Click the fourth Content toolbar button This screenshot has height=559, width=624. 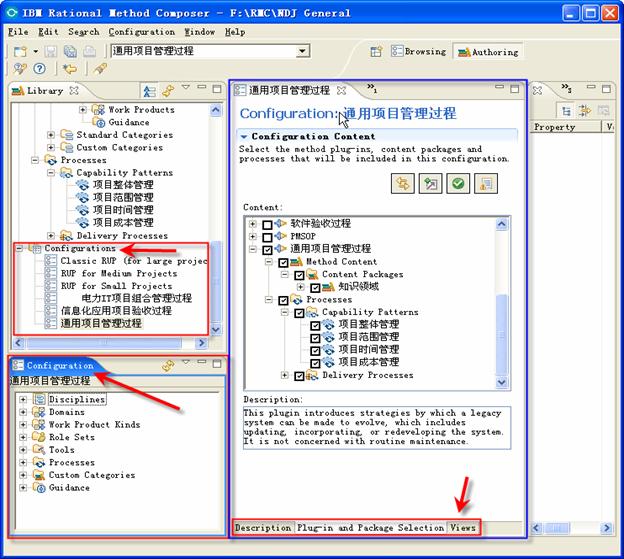click(x=486, y=184)
